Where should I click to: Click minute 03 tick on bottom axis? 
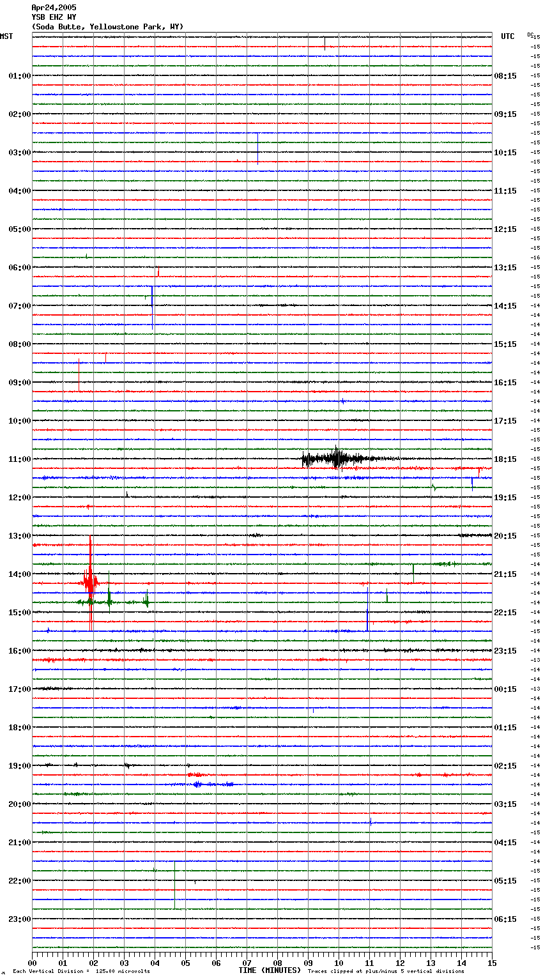tap(125, 963)
